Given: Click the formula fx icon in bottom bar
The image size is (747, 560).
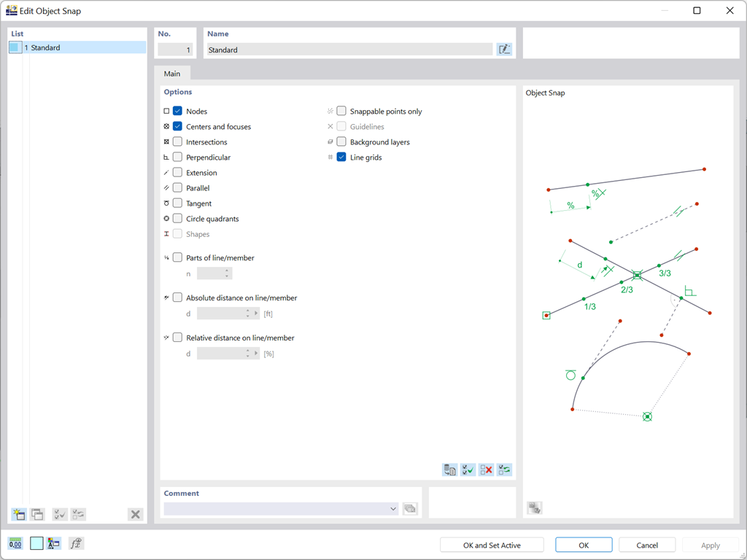Looking at the screenshot, I should tap(76, 543).
